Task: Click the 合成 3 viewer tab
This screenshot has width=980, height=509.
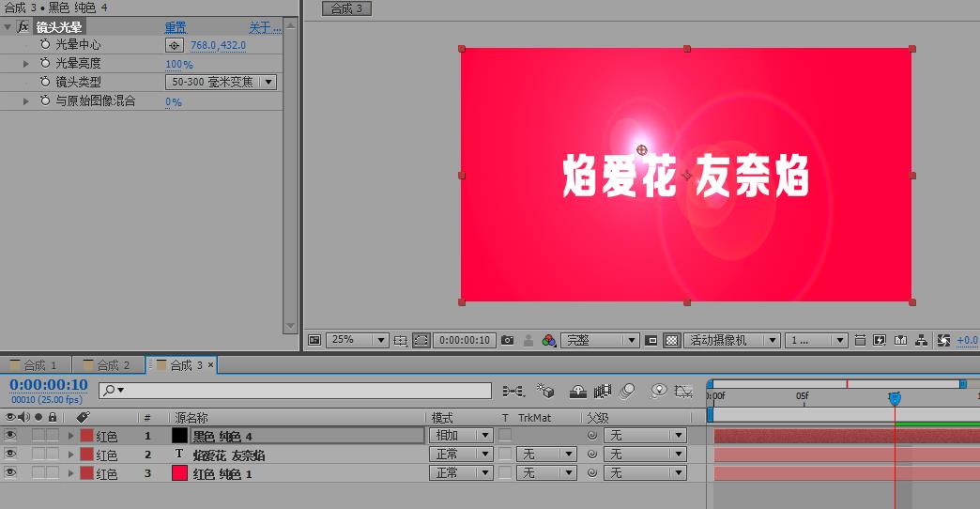Action: point(346,8)
